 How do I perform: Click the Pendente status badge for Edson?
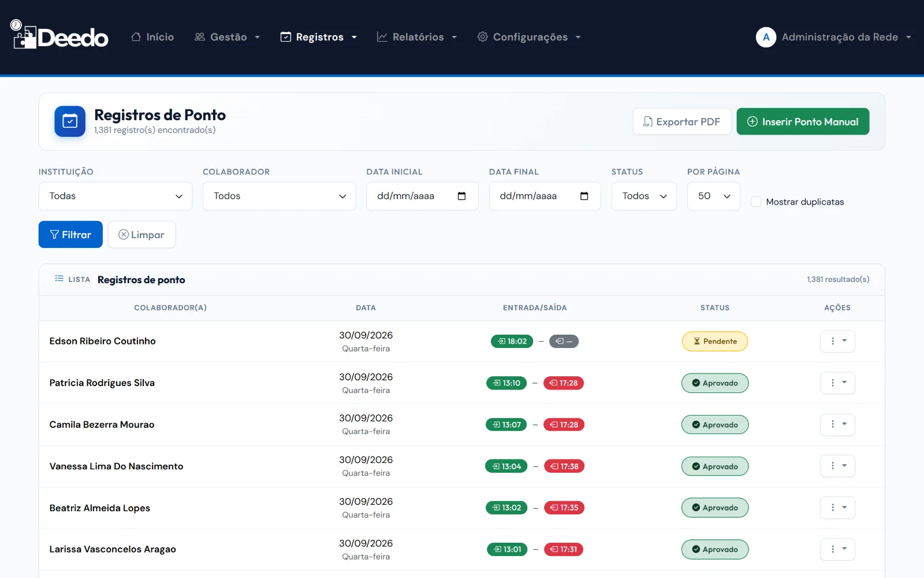[715, 341]
